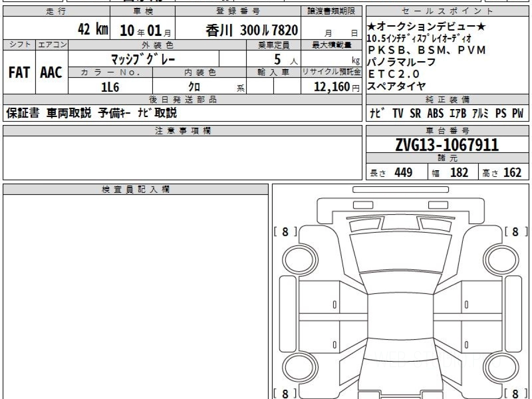The height and width of the screenshot is (399, 532).
Task: Click the アルミ wheels entry
Action: 481,113
